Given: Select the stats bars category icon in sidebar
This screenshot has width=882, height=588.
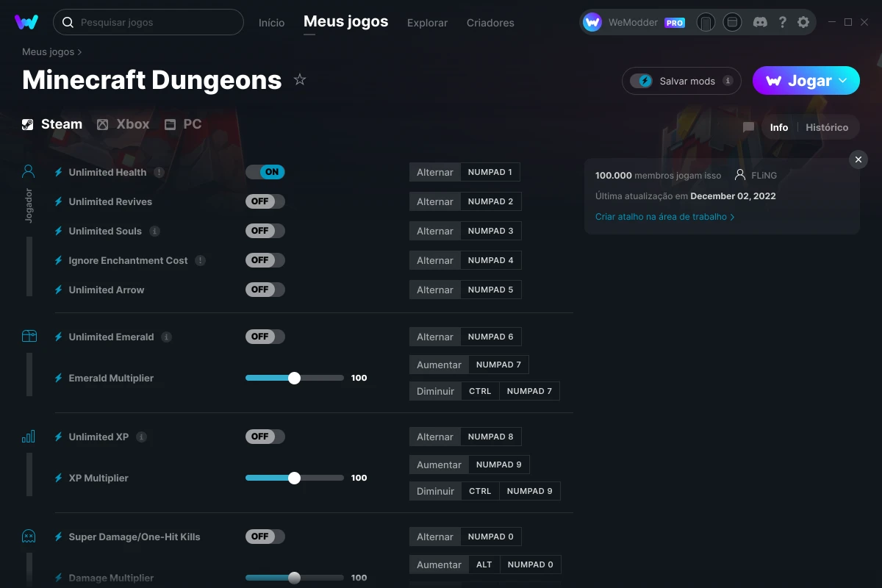Looking at the screenshot, I should click(28, 435).
